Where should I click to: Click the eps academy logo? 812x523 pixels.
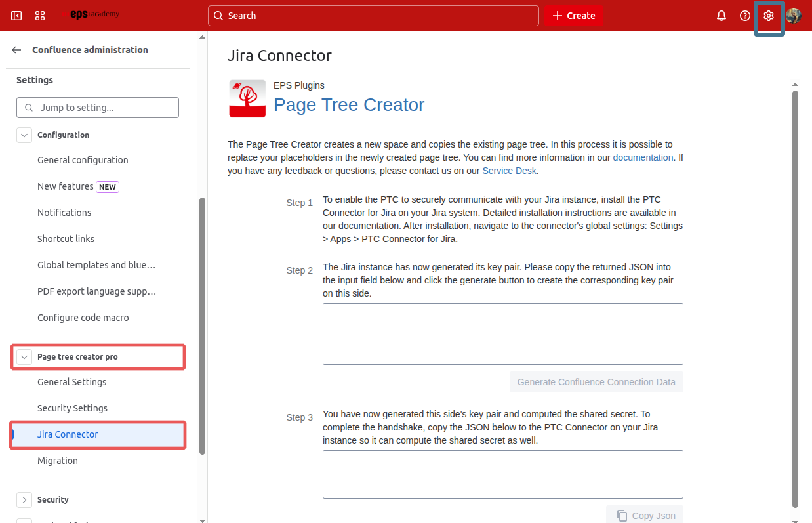pos(93,14)
